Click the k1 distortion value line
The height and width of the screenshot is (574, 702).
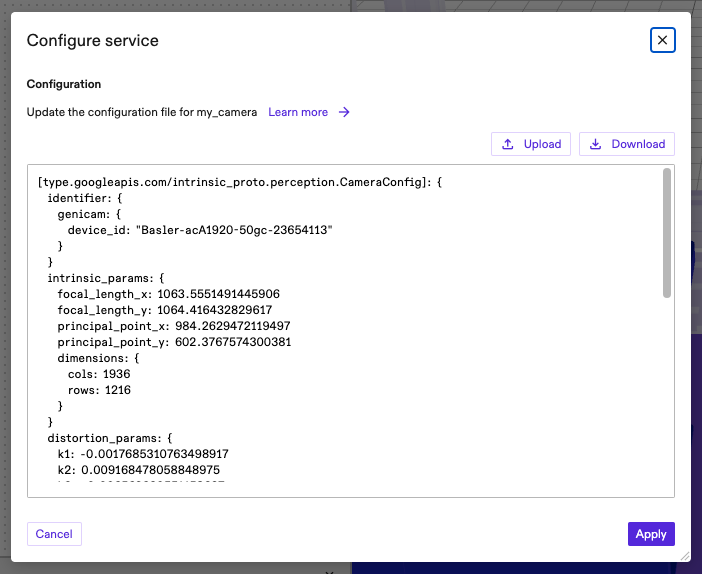[143, 454]
